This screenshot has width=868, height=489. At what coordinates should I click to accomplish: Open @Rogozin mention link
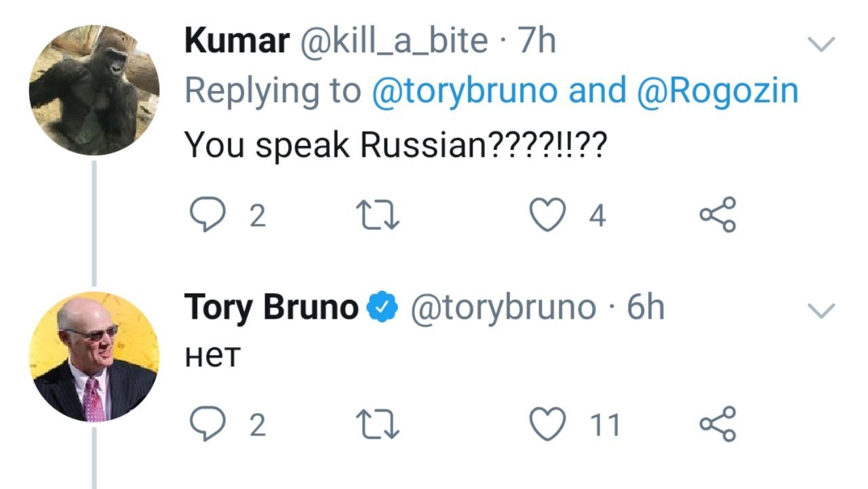coord(717,92)
